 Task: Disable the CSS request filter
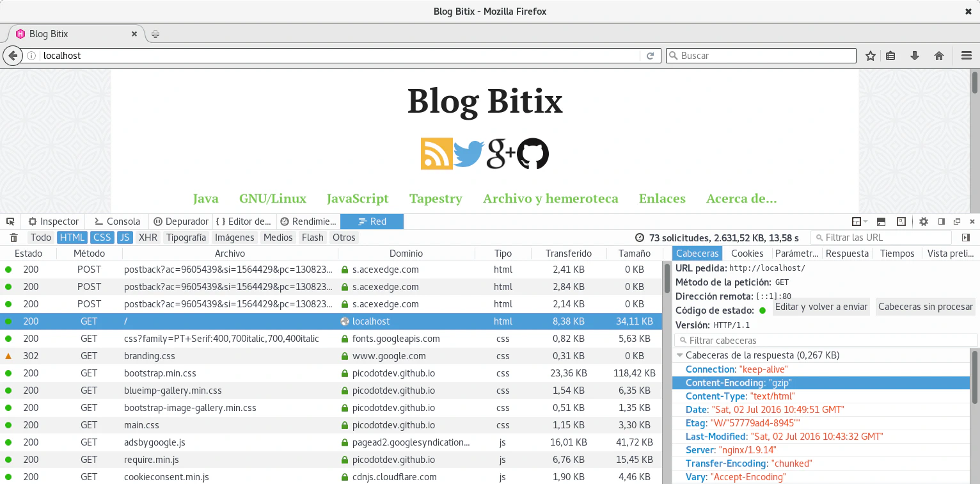102,238
